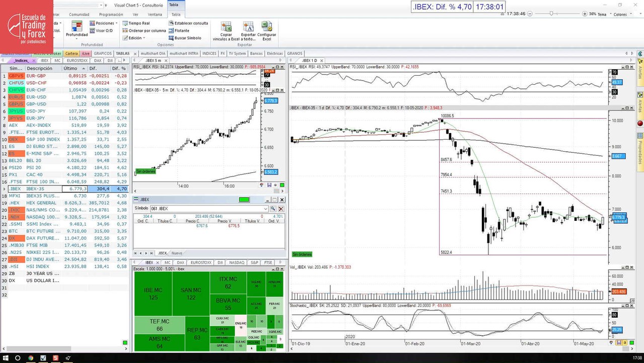Viewport: 644px width, 363px height.
Task: Click SAN.MC tile in heatmap
Action: tap(191, 294)
